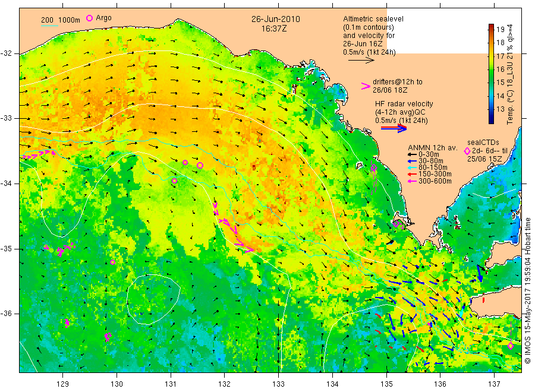Viewport: 535px width, 392px height.
Task: Click the 'ANMN 12h av.' legend heading
Action: pos(432,148)
